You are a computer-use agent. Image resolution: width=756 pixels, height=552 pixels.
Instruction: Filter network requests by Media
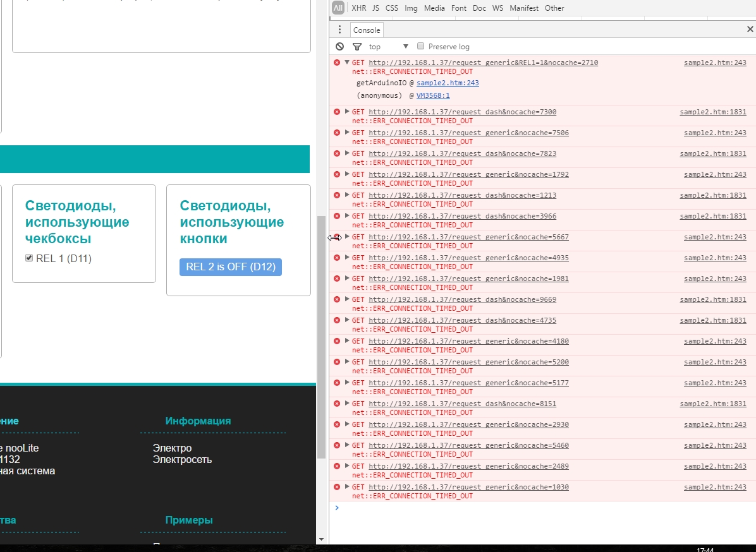pos(434,8)
